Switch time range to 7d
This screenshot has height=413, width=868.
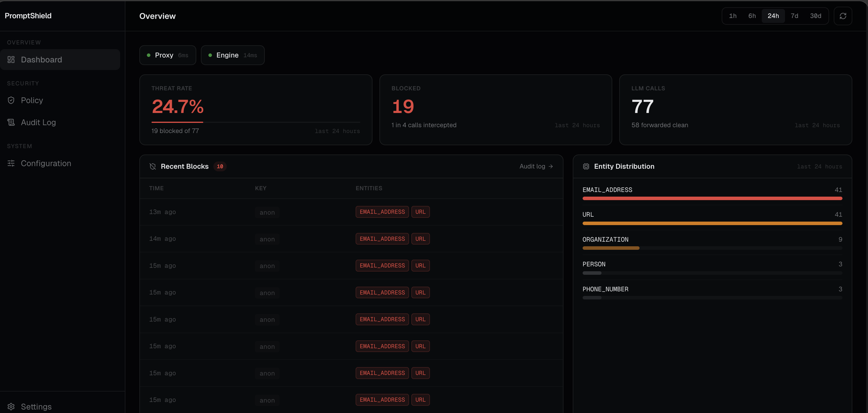(x=794, y=16)
